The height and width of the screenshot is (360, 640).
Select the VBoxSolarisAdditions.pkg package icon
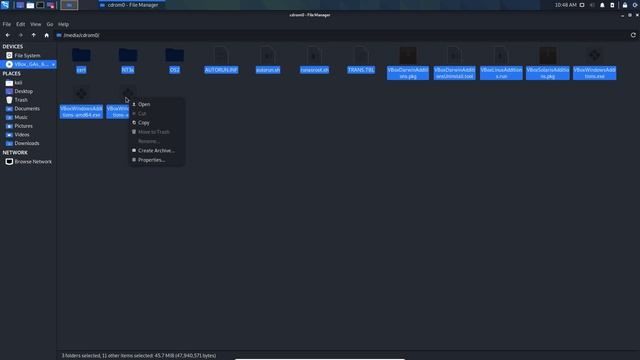tap(548, 55)
